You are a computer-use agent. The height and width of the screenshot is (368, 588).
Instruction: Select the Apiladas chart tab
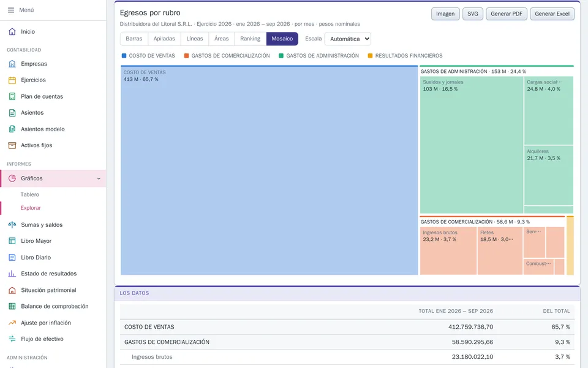(x=164, y=39)
